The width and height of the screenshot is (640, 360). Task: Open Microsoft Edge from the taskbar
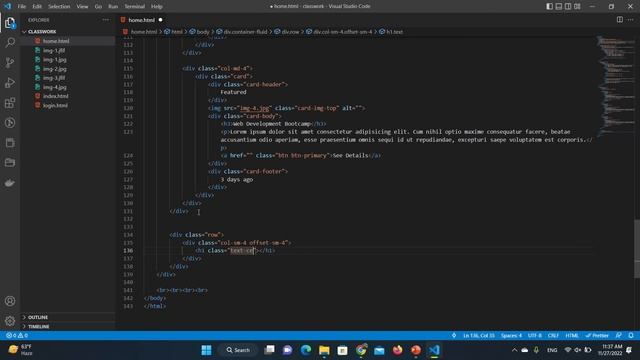point(306,350)
